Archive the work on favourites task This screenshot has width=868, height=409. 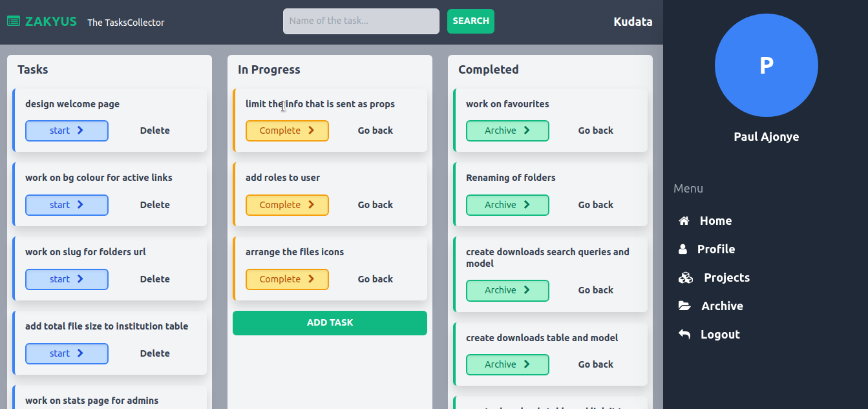point(507,131)
